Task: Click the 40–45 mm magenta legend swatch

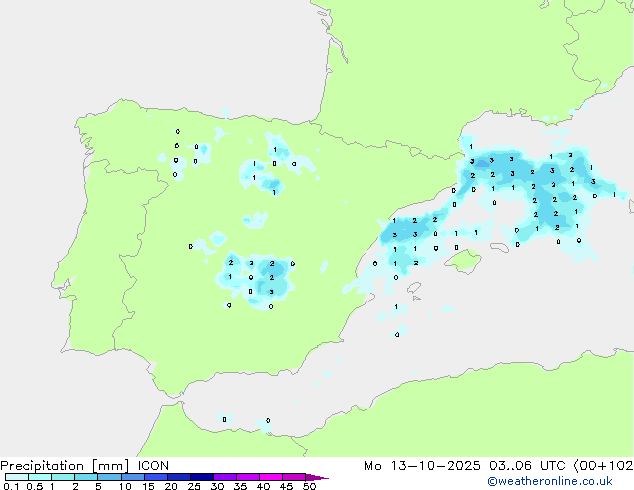Action: click(x=271, y=477)
